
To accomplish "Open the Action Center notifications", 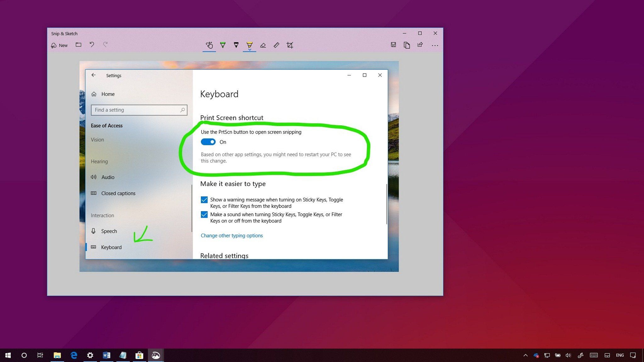I will click(x=633, y=355).
